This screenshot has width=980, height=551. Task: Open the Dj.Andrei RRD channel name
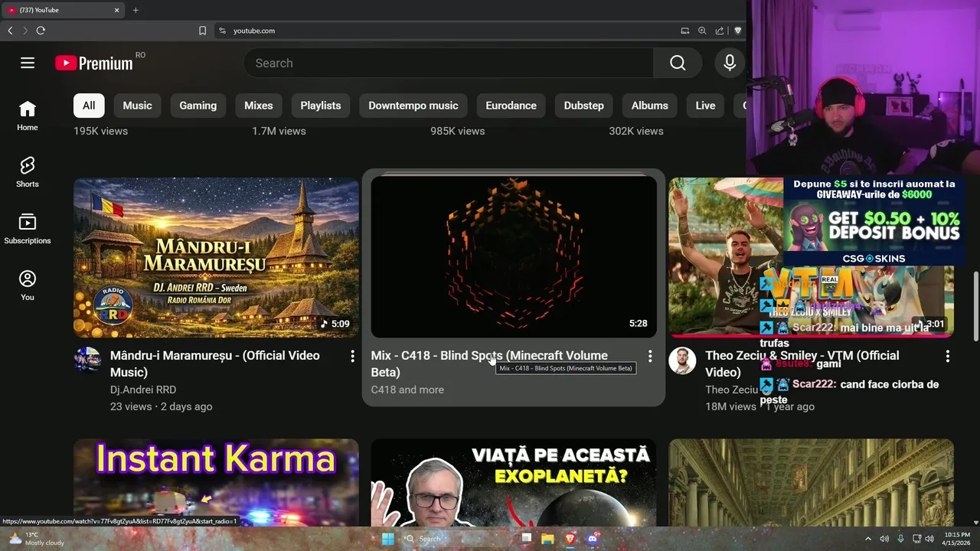pyautogui.click(x=143, y=390)
